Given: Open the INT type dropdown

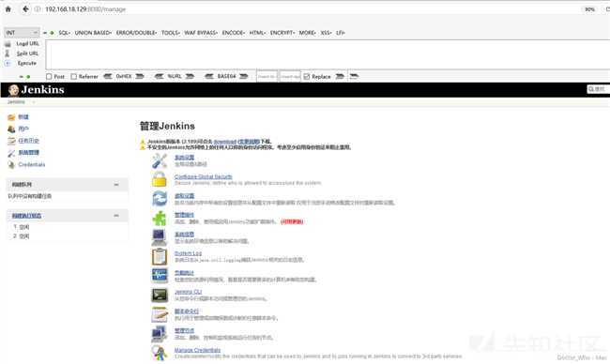Looking at the screenshot, I should point(22,33).
